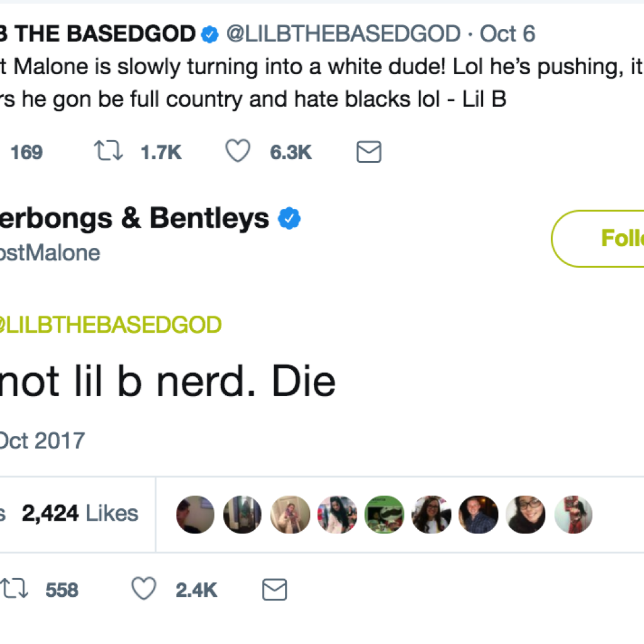Image resolution: width=644 pixels, height=644 pixels.
Task: Click the verified badge beside LIL B THE BASEDGOD
Action: pyautogui.click(x=209, y=35)
